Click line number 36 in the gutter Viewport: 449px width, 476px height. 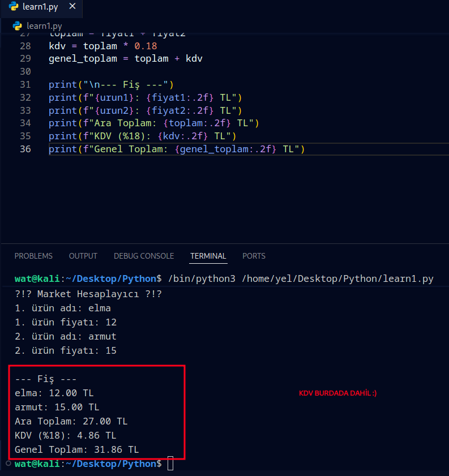(x=25, y=149)
